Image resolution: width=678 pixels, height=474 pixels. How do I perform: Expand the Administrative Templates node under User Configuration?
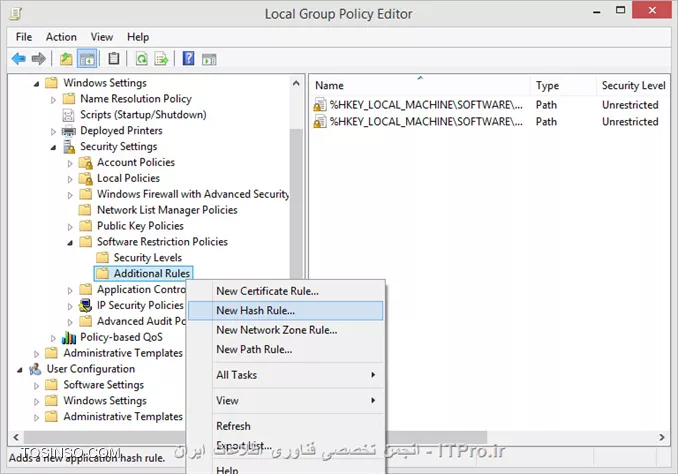(x=37, y=417)
